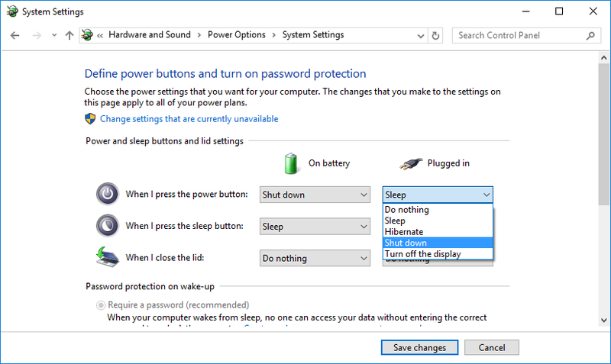Click the Refresh button in address bar

click(x=436, y=35)
